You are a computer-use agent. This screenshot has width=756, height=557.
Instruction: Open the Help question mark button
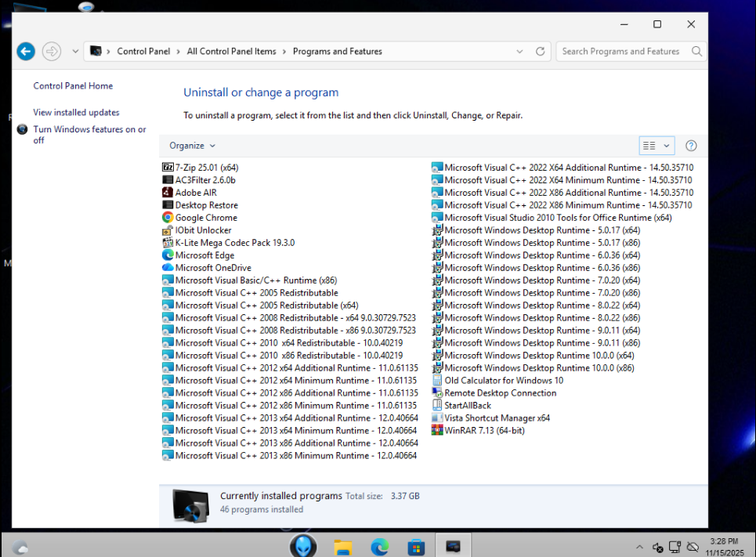tap(691, 146)
